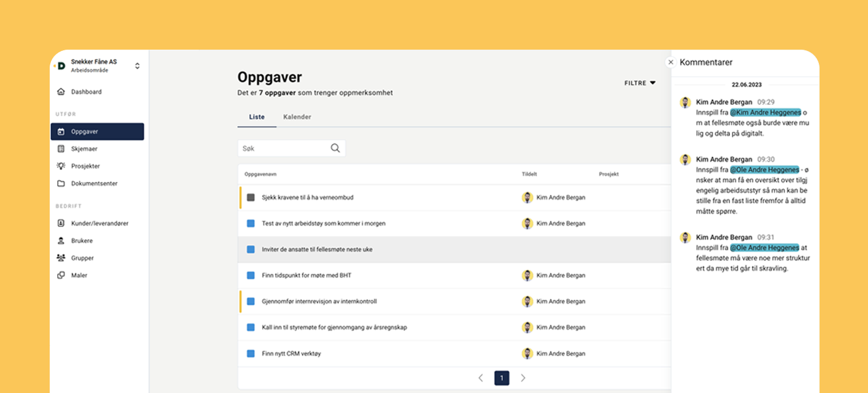The width and height of the screenshot is (868, 393).
Task: Click the Kunder/leverandører contact icon
Action: coord(61,224)
